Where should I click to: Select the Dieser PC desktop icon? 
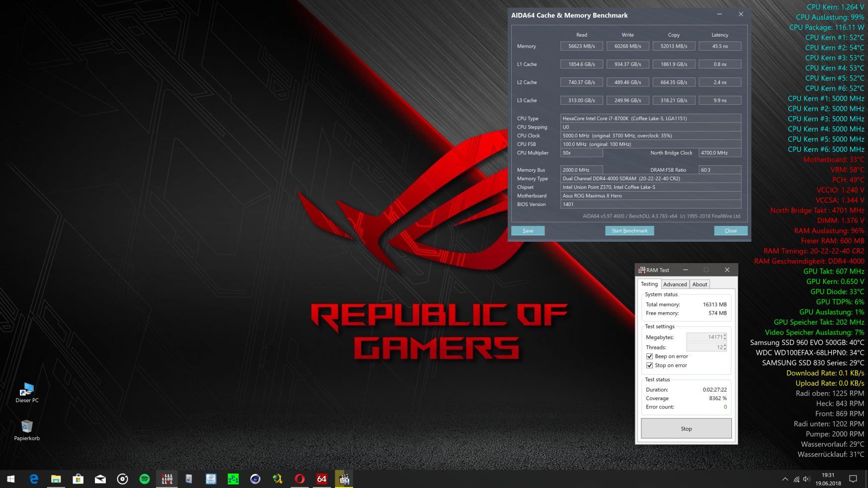27,392
